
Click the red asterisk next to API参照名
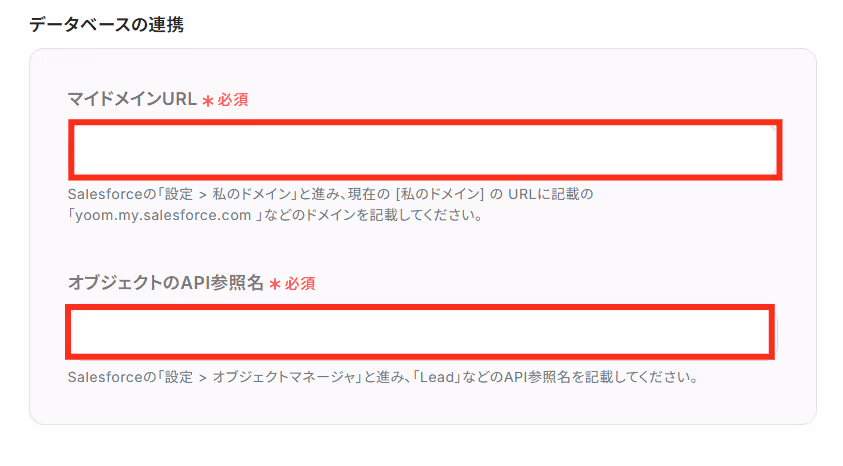pos(275,284)
